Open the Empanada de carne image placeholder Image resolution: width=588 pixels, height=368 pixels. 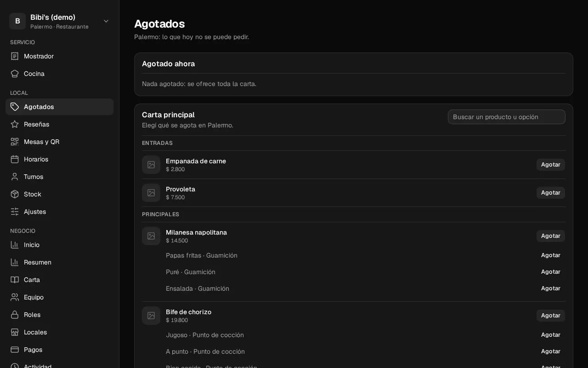point(151,165)
